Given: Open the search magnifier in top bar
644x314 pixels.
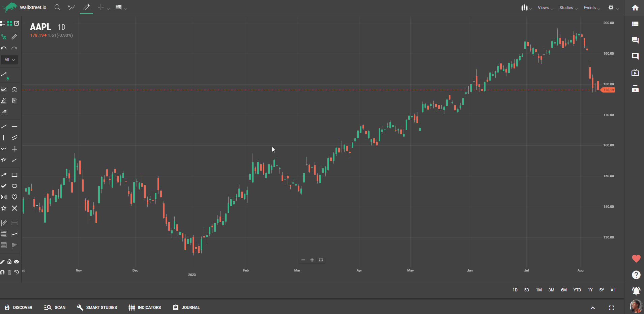Looking at the screenshot, I should click(x=57, y=7).
